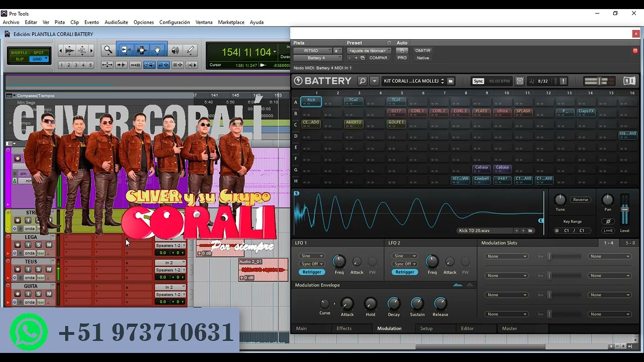The width and height of the screenshot is (644, 362).
Task: Open the kit folder icon in Battery
Action: [x=451, y=81]
